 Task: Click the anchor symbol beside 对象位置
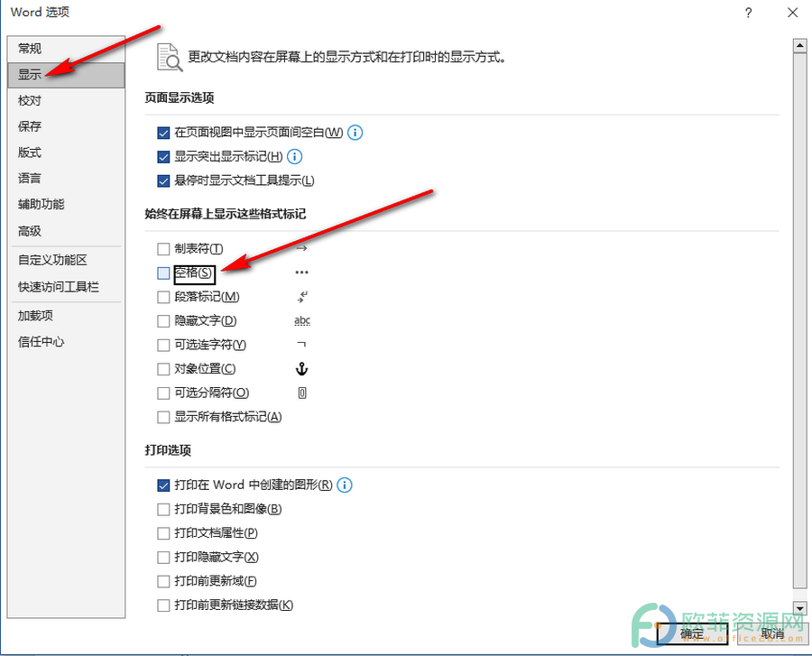302,369
